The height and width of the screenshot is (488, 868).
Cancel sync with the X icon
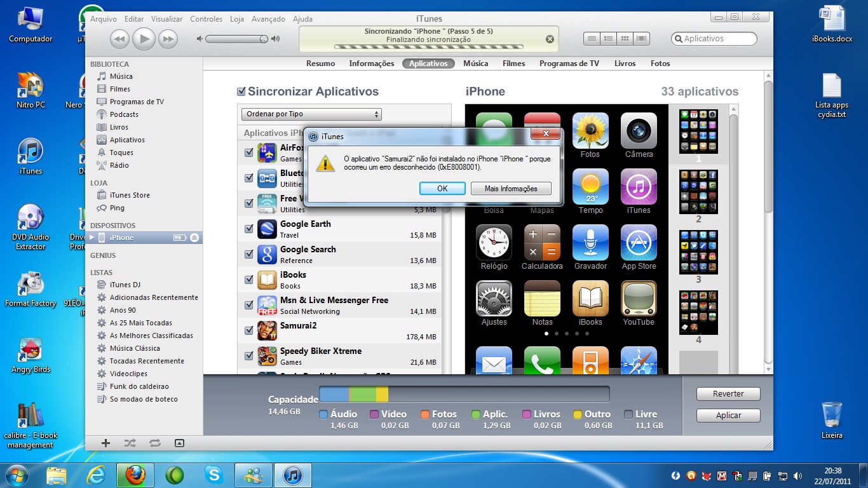pos(550,39)
